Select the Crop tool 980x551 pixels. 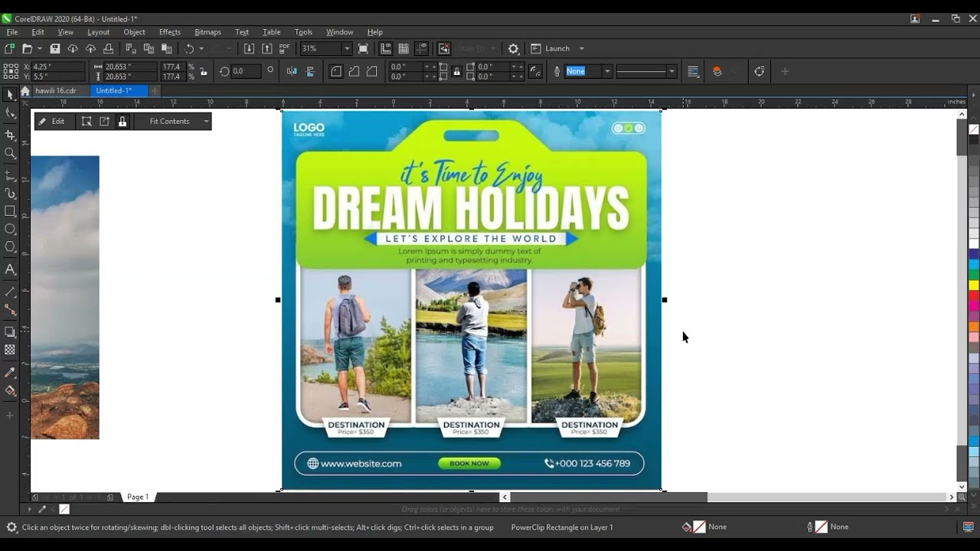point(10,135)
